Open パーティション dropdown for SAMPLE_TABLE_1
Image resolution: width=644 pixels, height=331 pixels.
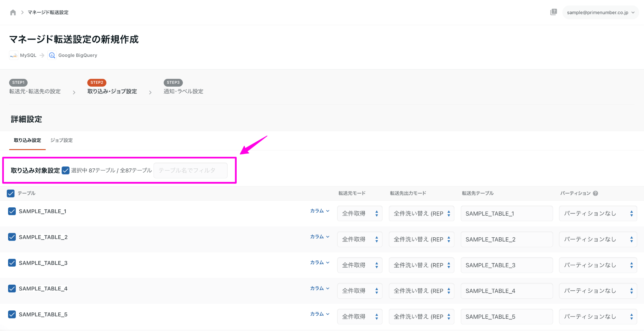click(598, 213)
